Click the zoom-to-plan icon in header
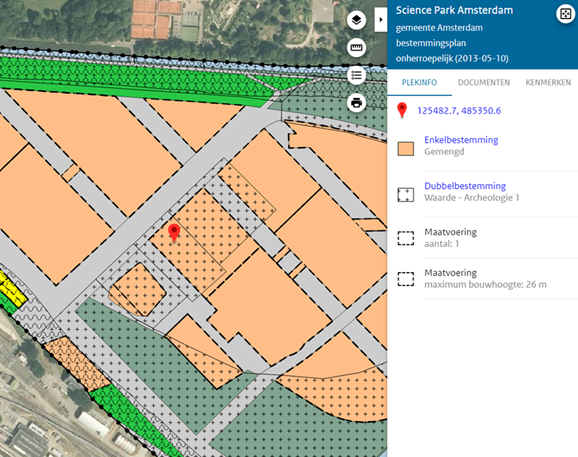Viewport: 578px width, 457px height. (565, 14)
